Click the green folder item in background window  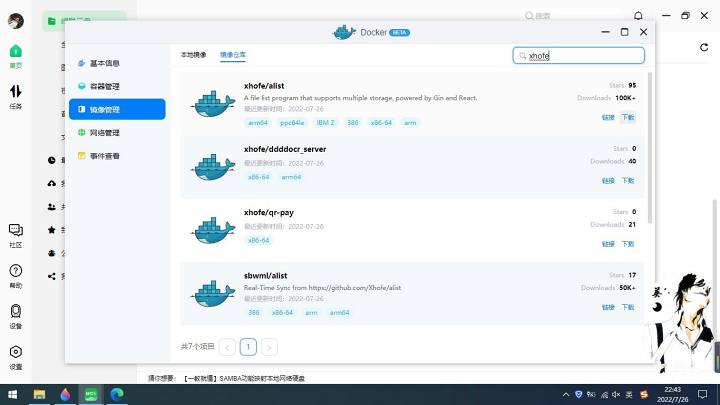tap(84, 21)
